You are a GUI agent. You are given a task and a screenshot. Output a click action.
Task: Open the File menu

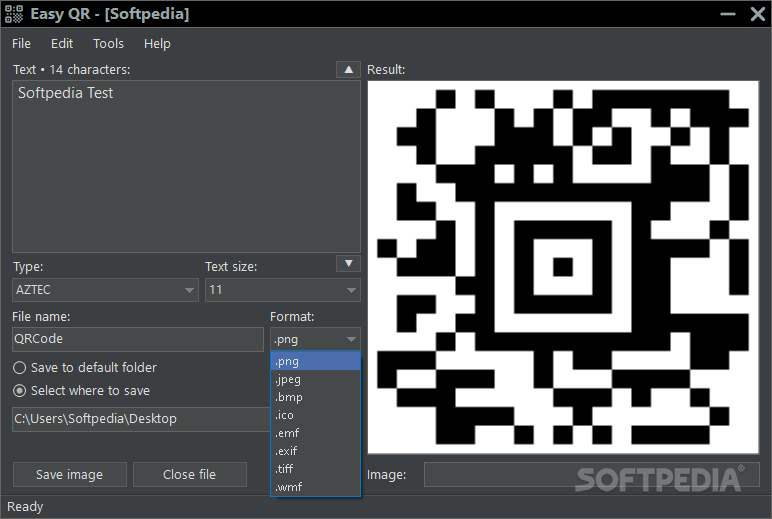(21, 44)
